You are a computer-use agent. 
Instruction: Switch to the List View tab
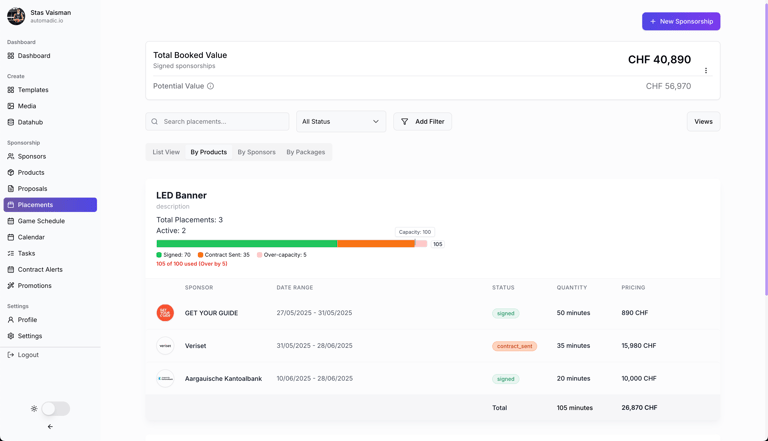[x=166, y=152]
